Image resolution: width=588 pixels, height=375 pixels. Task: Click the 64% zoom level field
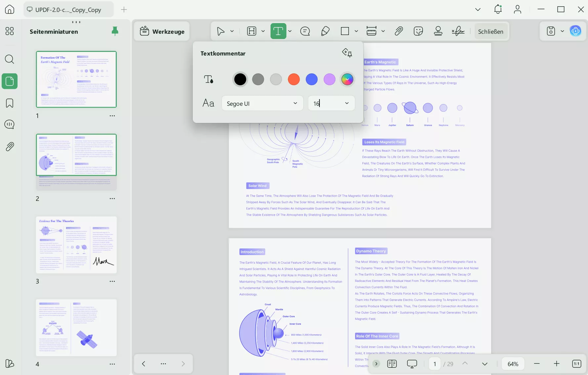coord(513,364)
